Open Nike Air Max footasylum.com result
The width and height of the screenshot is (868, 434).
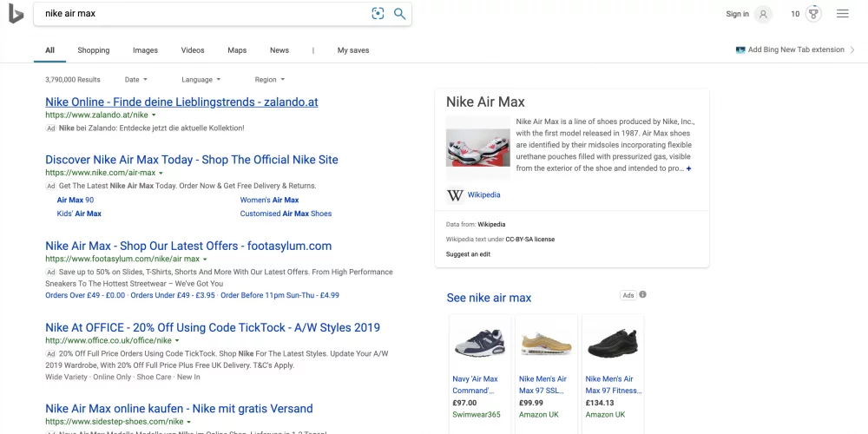point(188,246)
